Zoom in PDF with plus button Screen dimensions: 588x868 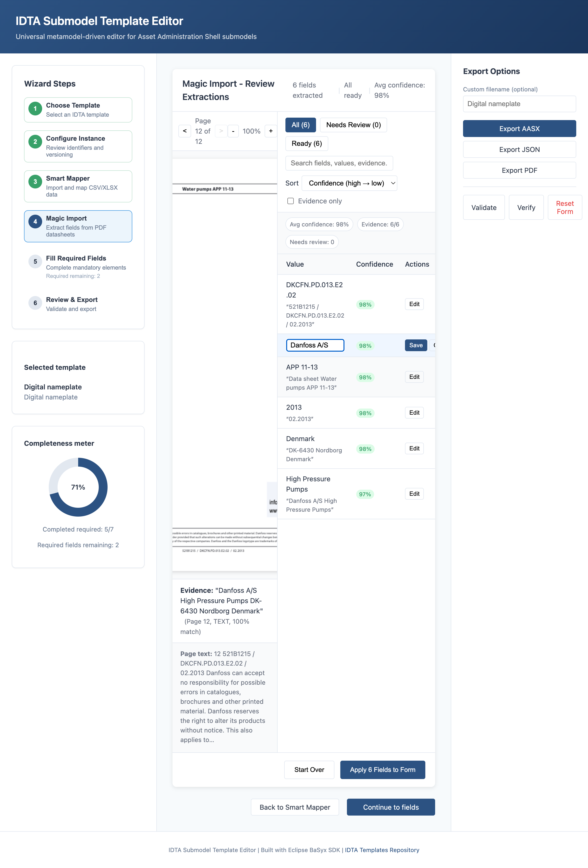271,131
